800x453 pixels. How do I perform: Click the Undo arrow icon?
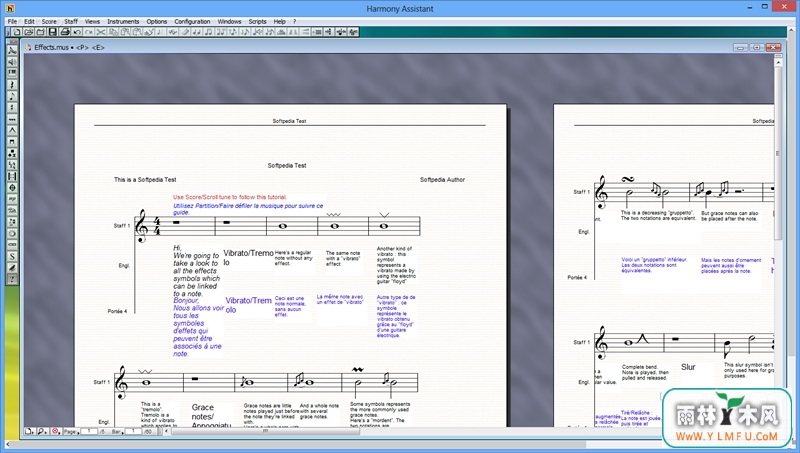pyautogui.click(x=77, y=32)
